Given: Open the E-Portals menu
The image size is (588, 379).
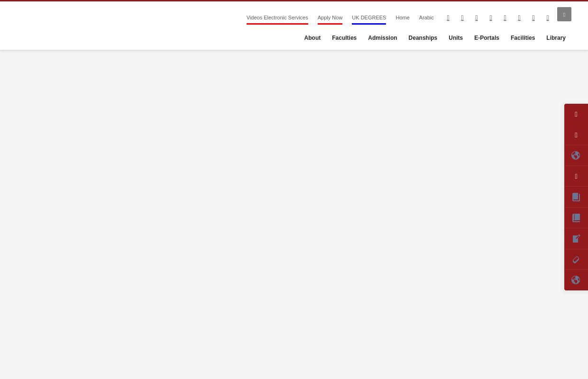Looking at the screenshot, I should pyautogui.click(x=487, y=38).
